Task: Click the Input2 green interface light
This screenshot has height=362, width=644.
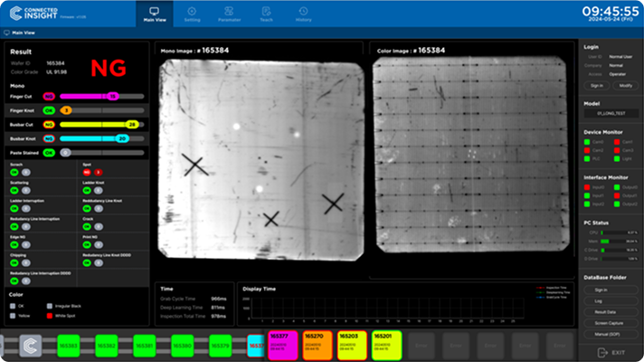Action: [587, 204]
